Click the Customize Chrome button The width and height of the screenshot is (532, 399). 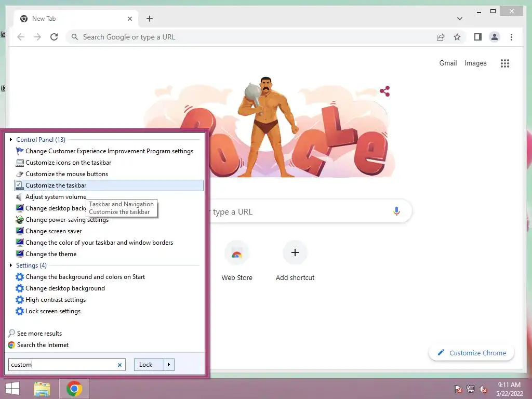tap(472, 353)
